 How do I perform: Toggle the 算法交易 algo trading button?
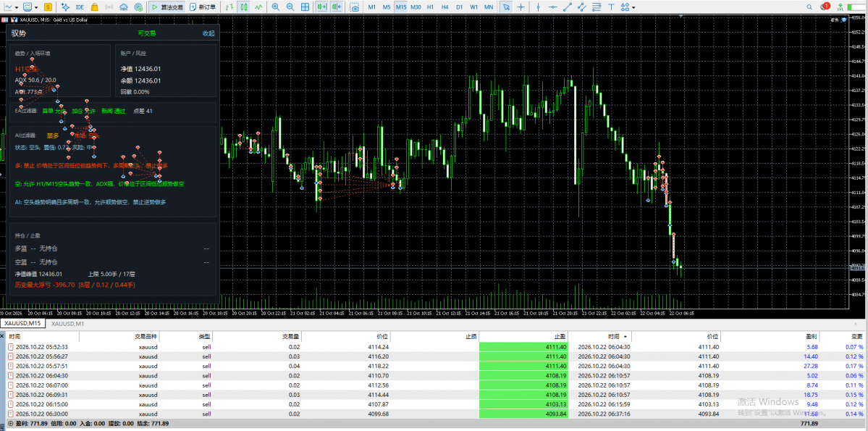coord(167,7)
